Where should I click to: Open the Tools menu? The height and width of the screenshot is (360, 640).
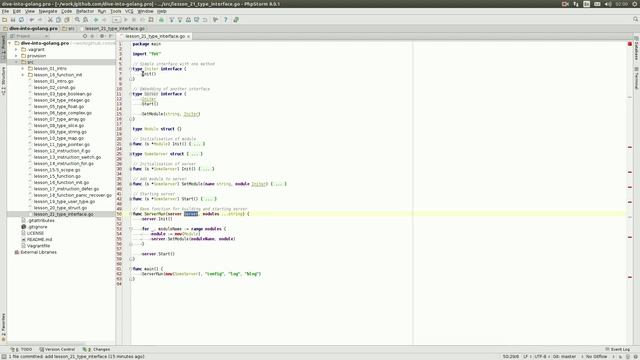pos(116,11)
